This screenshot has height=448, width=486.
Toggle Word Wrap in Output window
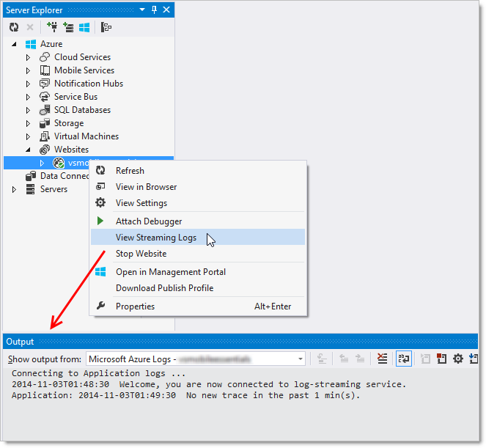tap(404, 359)
